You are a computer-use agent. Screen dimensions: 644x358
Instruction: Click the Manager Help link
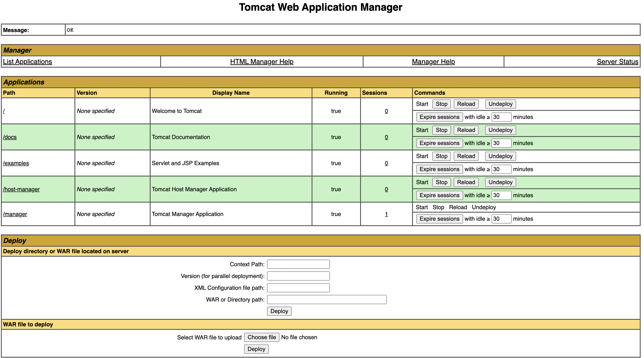(x=433, y=62)
